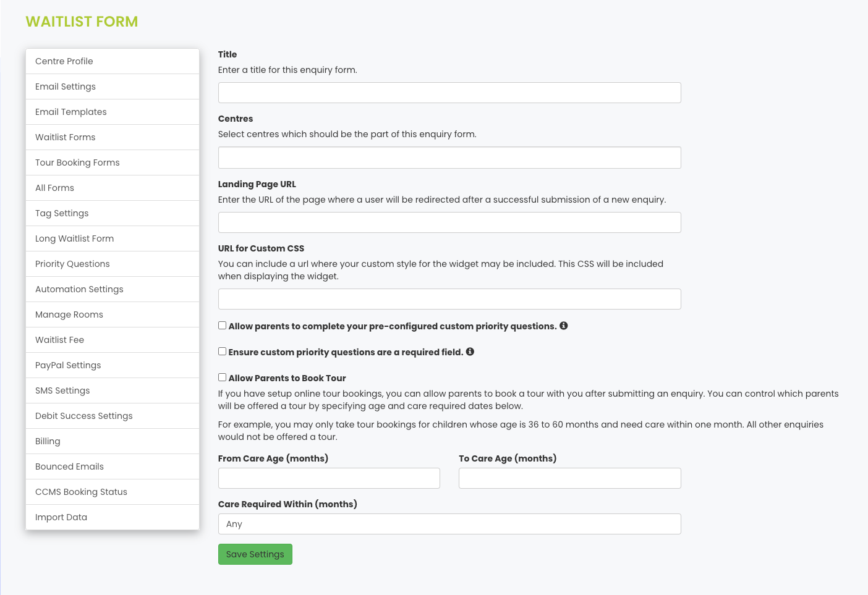Screen dimensions: 868x595
Task: Focus the Title input field
Action: click(449, 93)
